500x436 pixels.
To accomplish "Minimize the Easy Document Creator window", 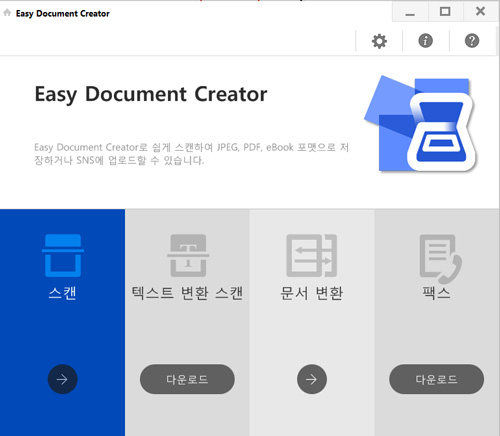I will click(x=410, y=12).
